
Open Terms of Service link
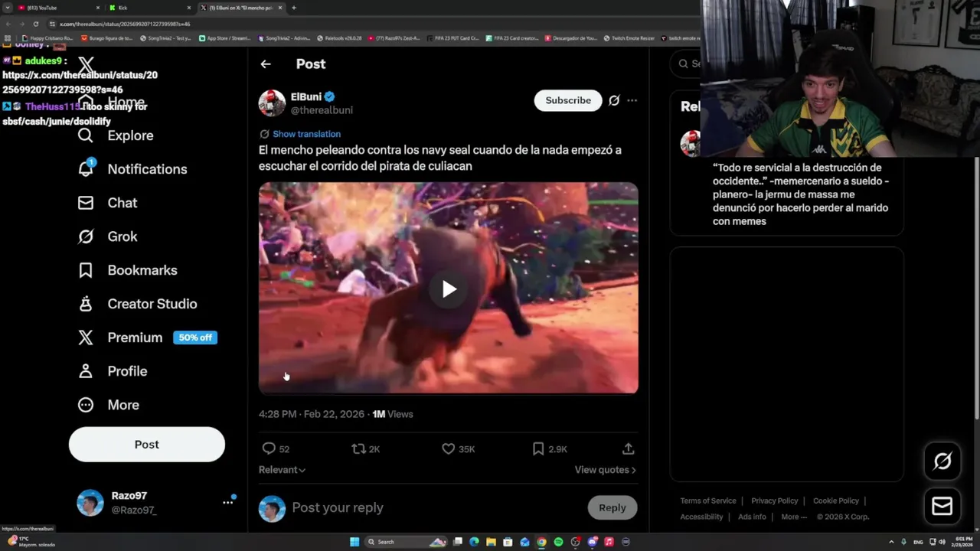(x=708, y=501)
